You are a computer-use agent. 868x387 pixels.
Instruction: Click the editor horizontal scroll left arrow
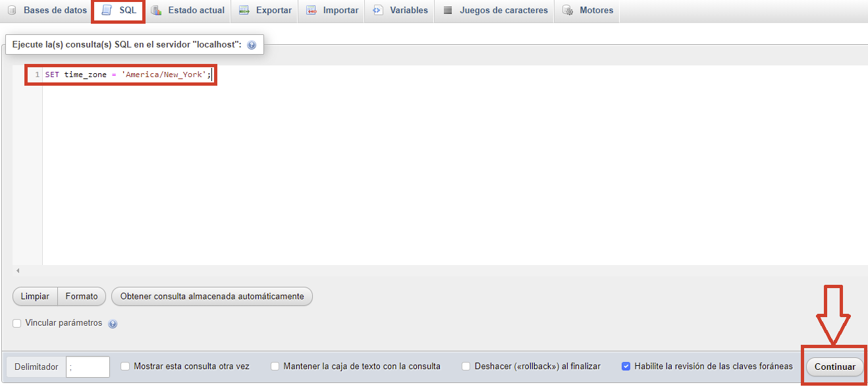click(18, 270)
